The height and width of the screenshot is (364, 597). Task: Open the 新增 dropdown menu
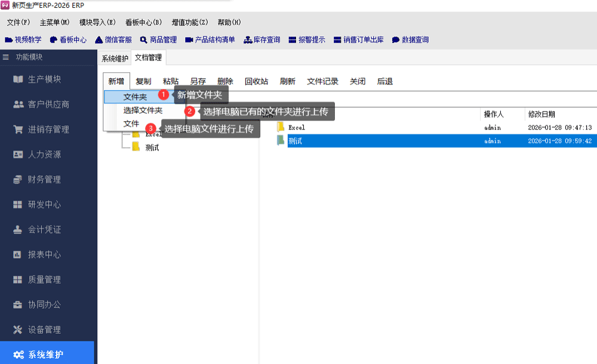click(116, 82)
